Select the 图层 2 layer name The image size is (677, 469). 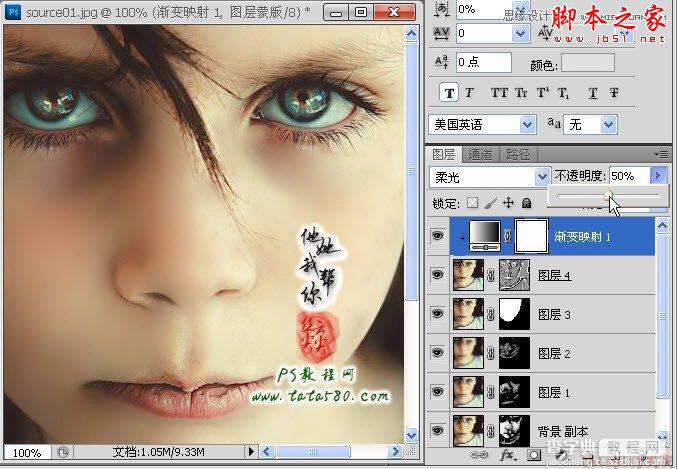[x=554, y=354]
